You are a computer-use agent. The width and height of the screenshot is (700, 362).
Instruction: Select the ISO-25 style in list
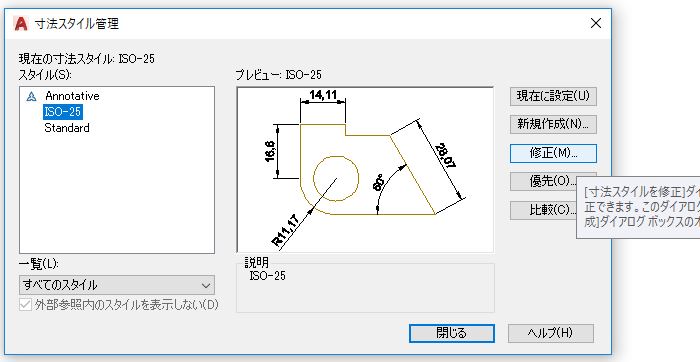(62, 112)
